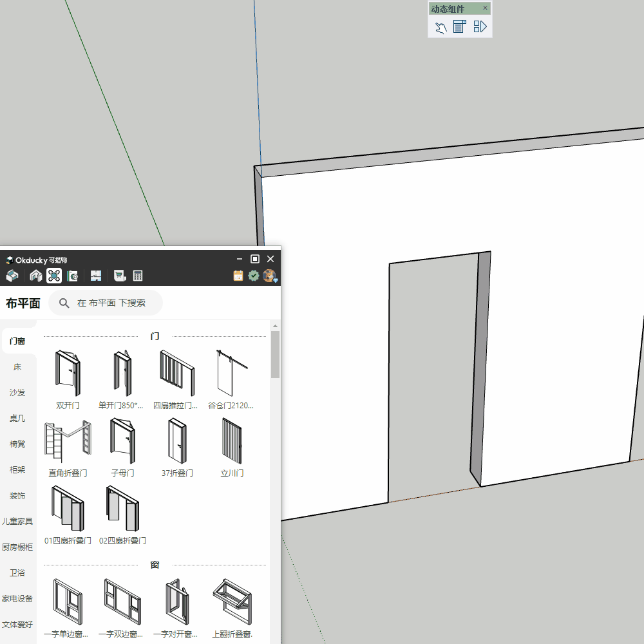Select the 双开门 door thumbnail
The width and height of the screenshot is (644, 644).
pos(68,374)
